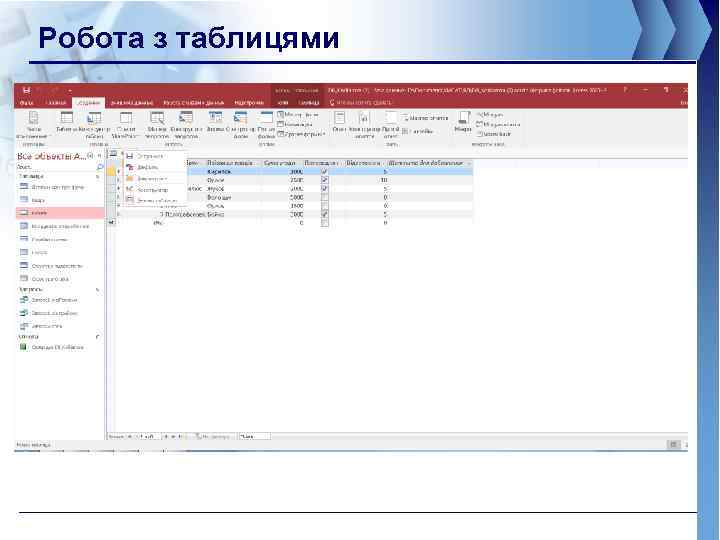
Task: Collapse the Отчеты group in navigation pane
Action: [x=97, y=337]
